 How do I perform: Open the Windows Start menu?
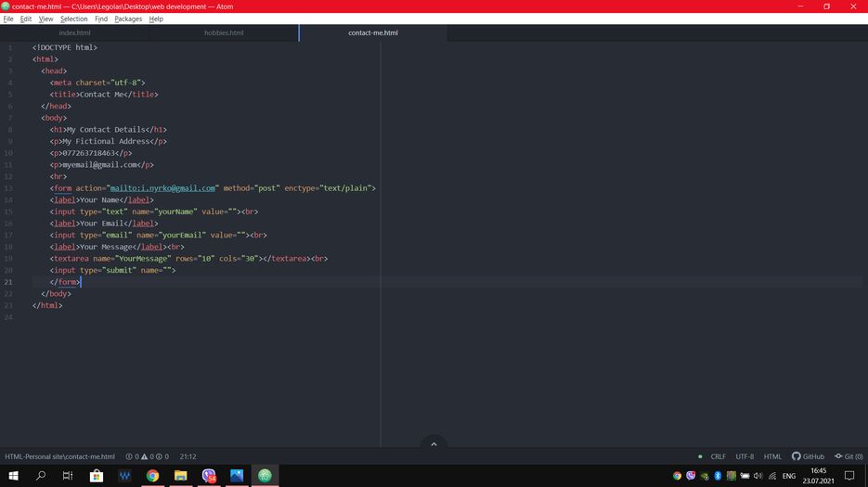click(13, 475)
